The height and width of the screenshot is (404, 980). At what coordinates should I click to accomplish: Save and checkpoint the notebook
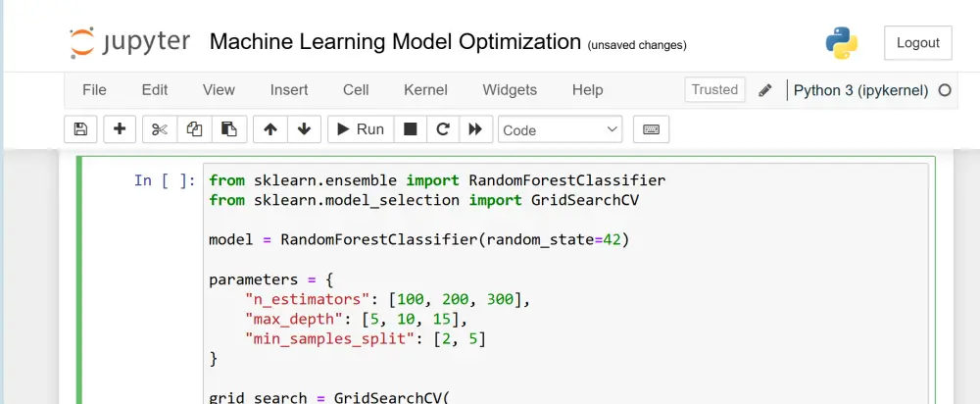[x=80, y=129]
